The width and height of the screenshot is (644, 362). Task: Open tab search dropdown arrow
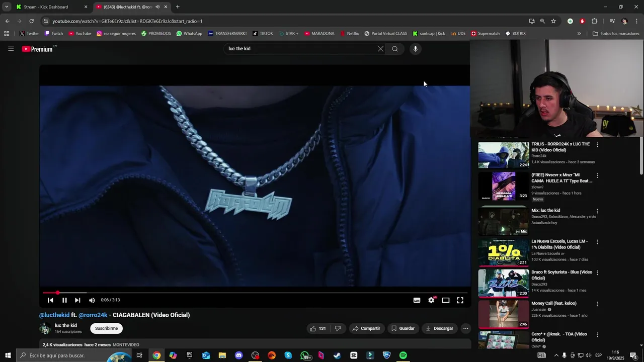[7, 7]
